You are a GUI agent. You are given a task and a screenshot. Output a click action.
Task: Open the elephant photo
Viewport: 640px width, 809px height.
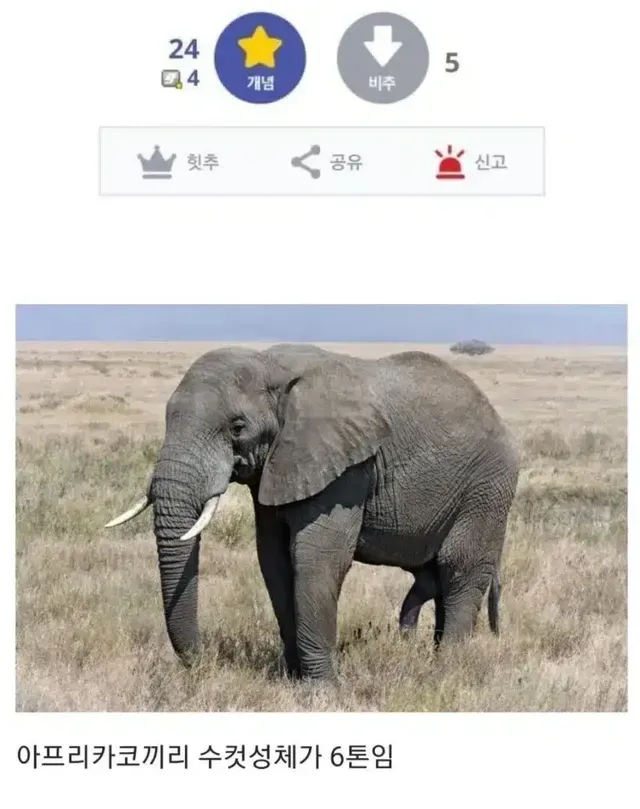click(x=322, y=508)
